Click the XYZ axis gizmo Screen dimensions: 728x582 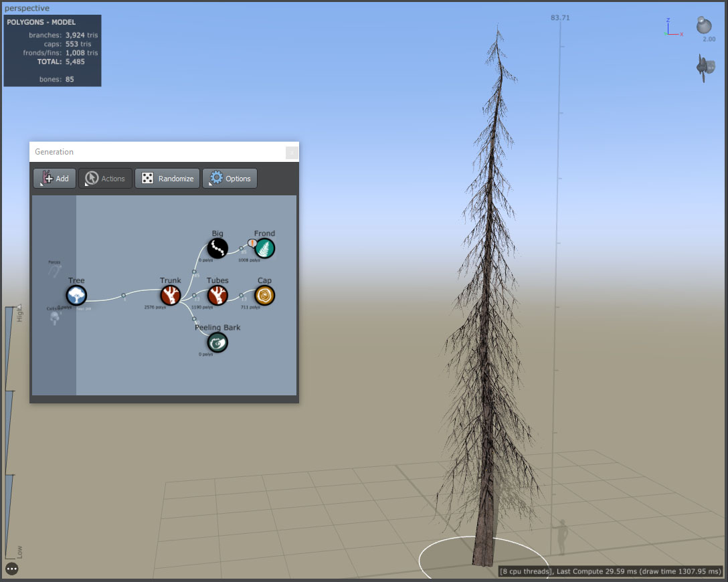[x=672, y=28]
